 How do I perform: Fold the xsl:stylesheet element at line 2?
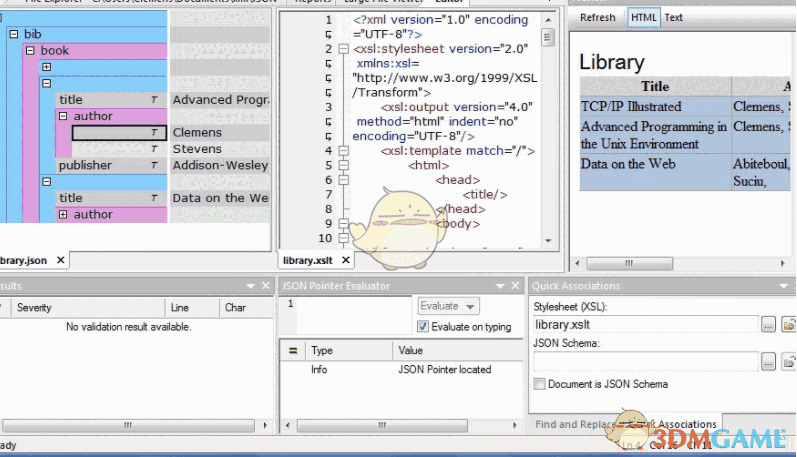[344, 49]
